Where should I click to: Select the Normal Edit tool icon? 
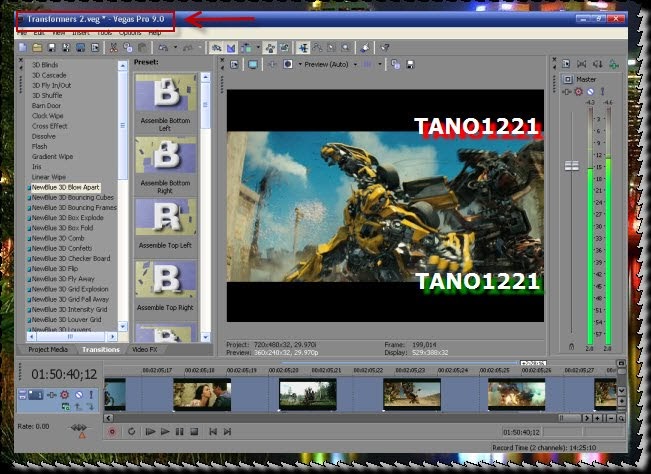coord(303,48)
